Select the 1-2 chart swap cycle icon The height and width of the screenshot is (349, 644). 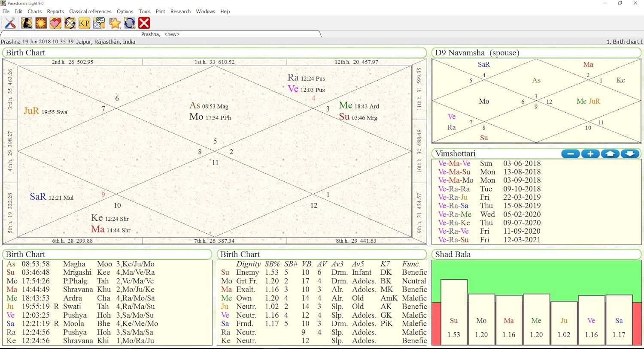pos(129,23)
